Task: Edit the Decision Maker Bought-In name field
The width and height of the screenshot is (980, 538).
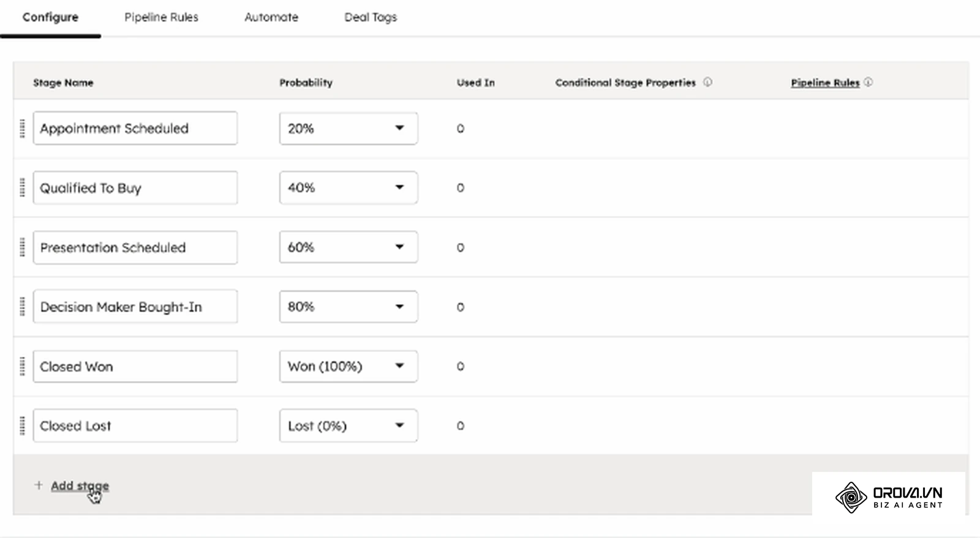Action: [135, 307]
